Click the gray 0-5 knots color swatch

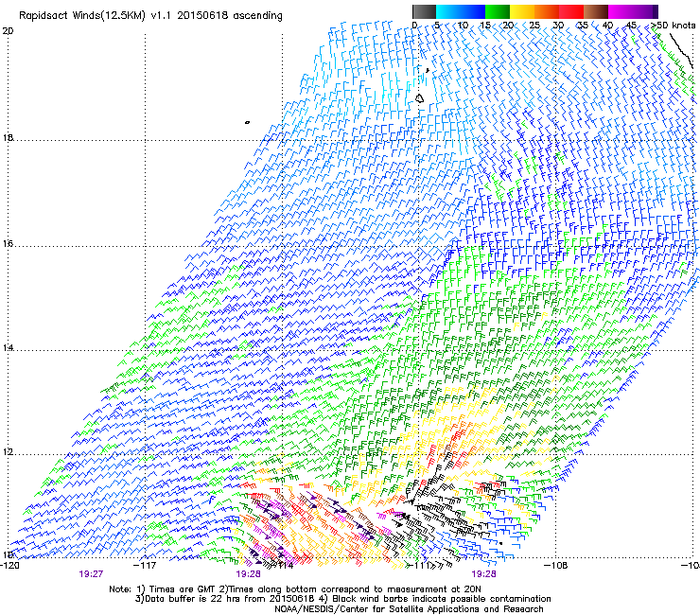[424, 11]
